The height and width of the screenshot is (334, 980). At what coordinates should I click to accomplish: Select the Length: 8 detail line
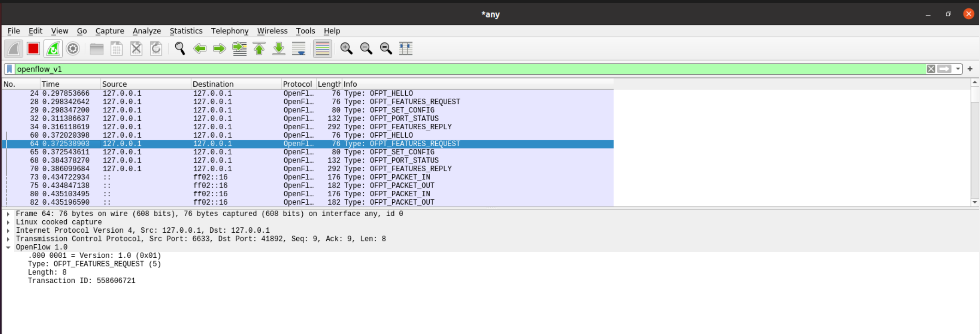[x=47, y=273]
